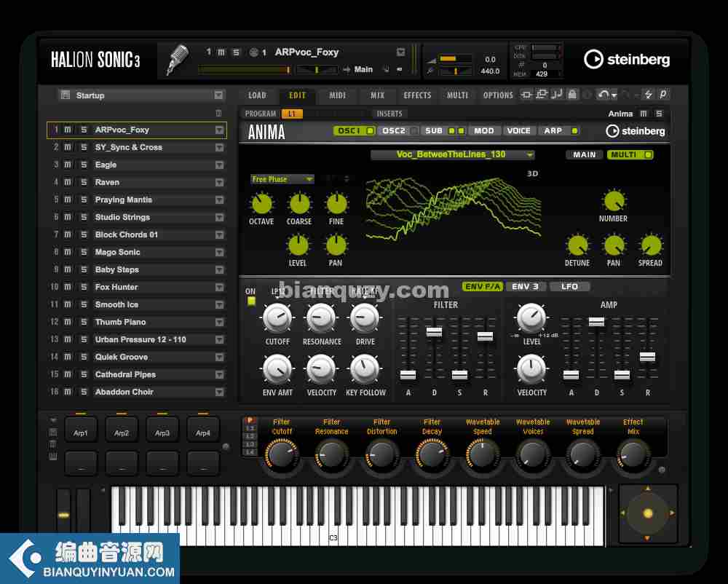728x584 pixels.
Task: Toggle the ARP power indicator
Action: [x=574, y=131]
